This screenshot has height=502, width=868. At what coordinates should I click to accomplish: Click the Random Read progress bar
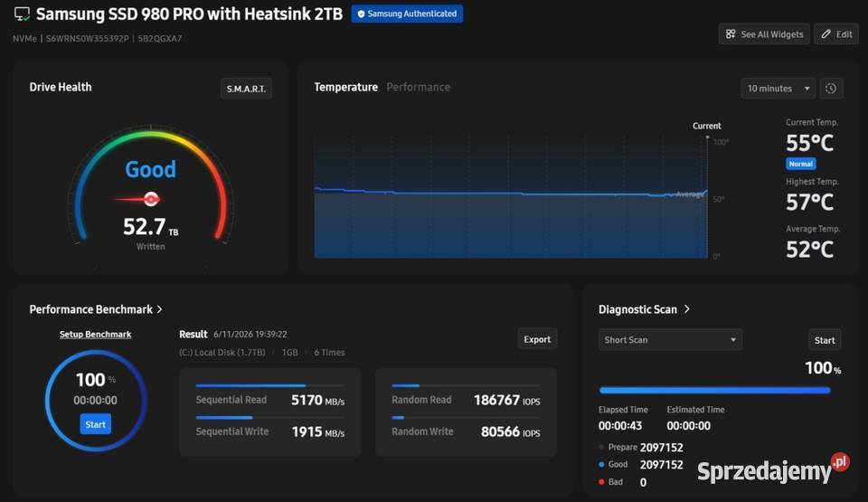[466, 385]
